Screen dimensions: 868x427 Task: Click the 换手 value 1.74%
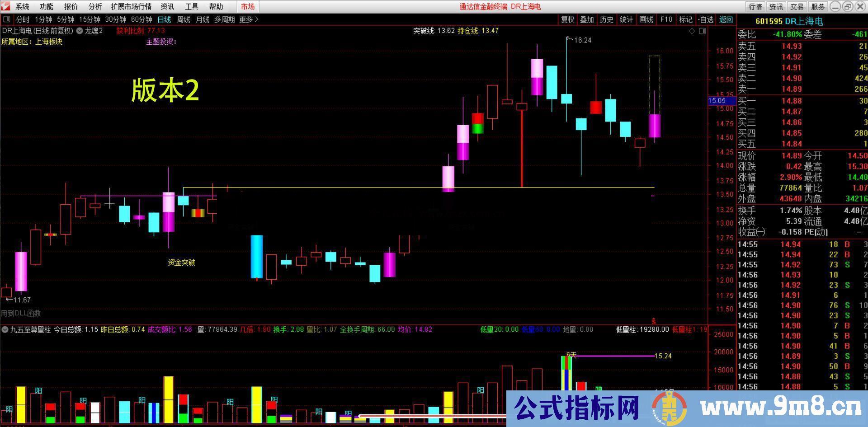[x=791, y=211]
